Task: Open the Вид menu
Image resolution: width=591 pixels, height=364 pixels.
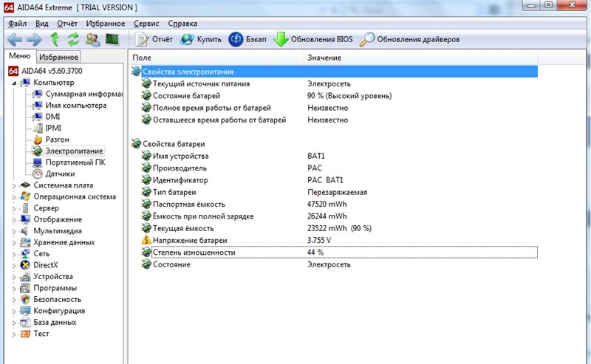Action: (x=42, y=24)
